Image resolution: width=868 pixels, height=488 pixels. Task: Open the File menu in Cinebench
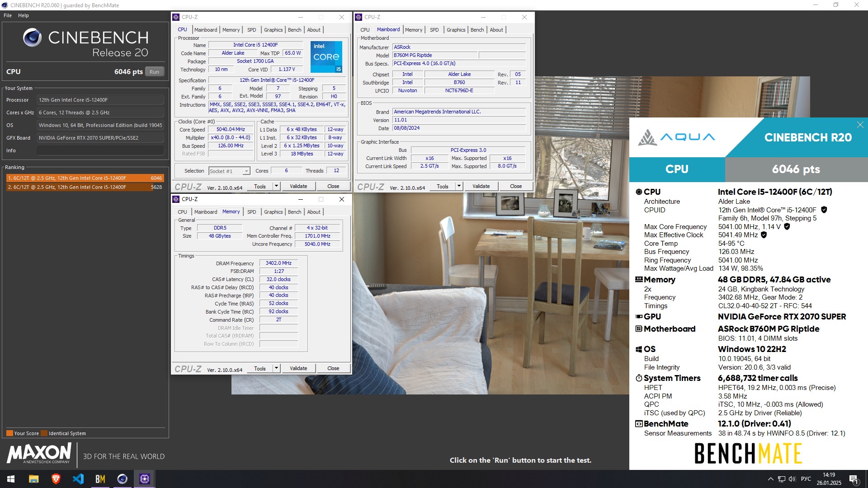(8, 15)
